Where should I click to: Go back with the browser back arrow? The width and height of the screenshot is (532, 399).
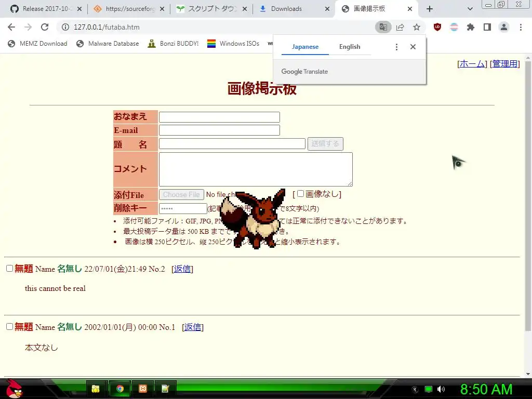click(11, 27)
